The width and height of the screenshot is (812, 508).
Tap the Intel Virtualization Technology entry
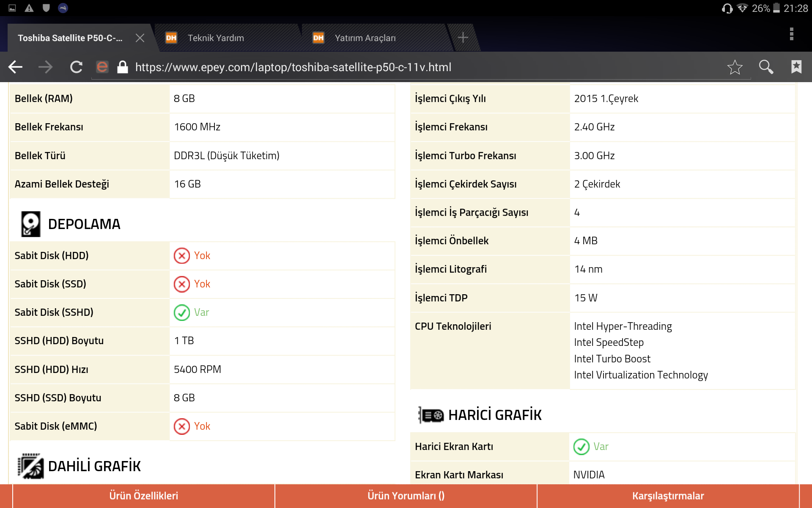tap(641, 375)
